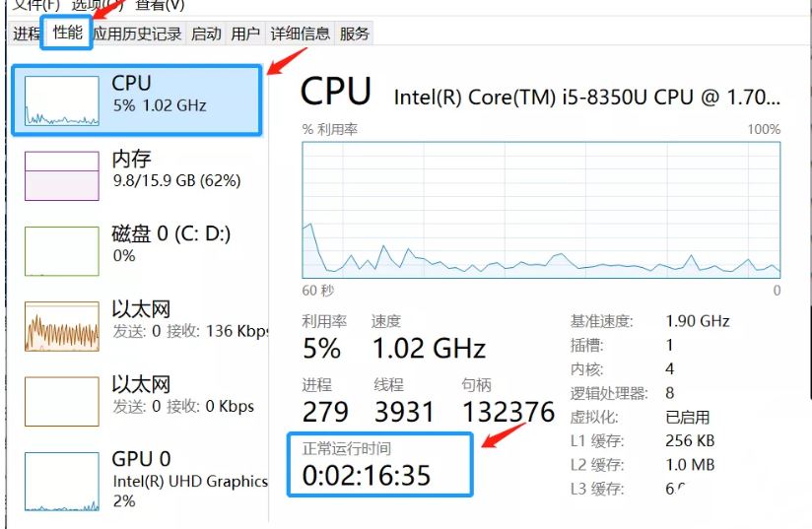This screenshot has width=812, height=529.
Task: Open the idle 以太网 thumbnail with 0 Kbps
Action: coord(61,401)
